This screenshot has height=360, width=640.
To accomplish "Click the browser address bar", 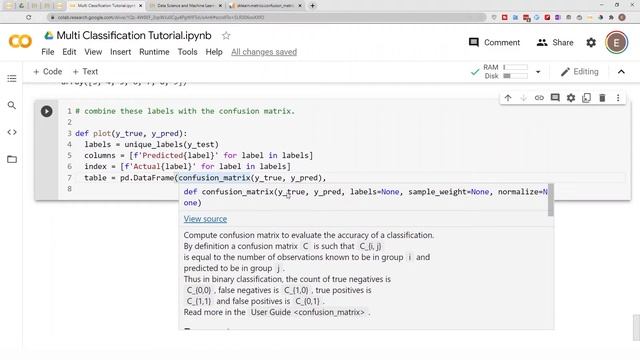I will pyautogui.click(x=265, y=17).
